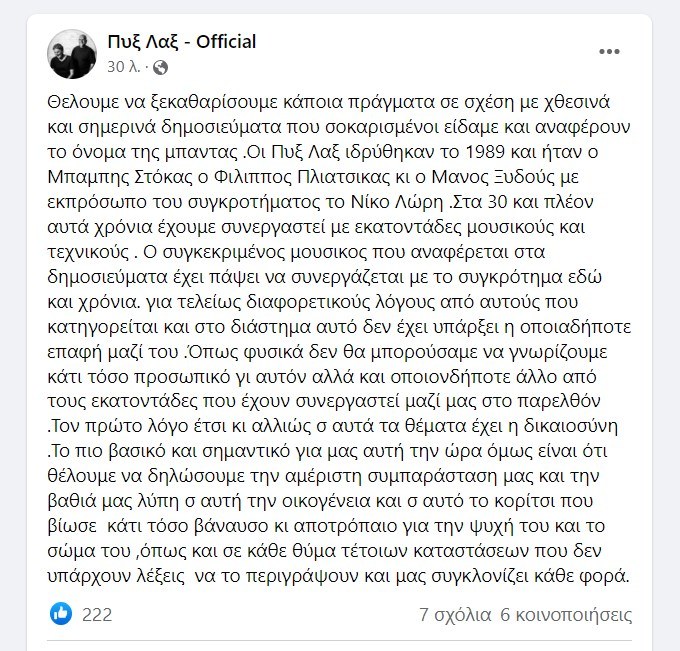The image size is (680, 651).
Task: Click the blue thumbs-up reaction icon
Action: tap(61, 613)
